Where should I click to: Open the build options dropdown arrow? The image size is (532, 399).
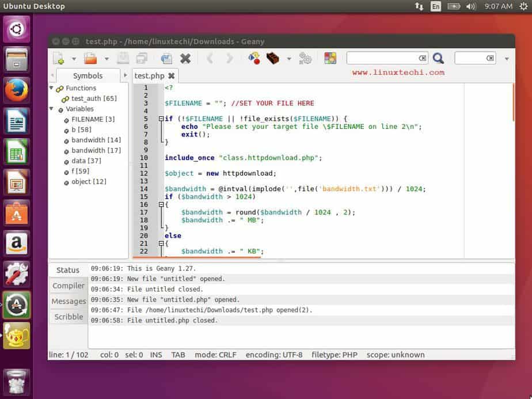tap(288, 59)
